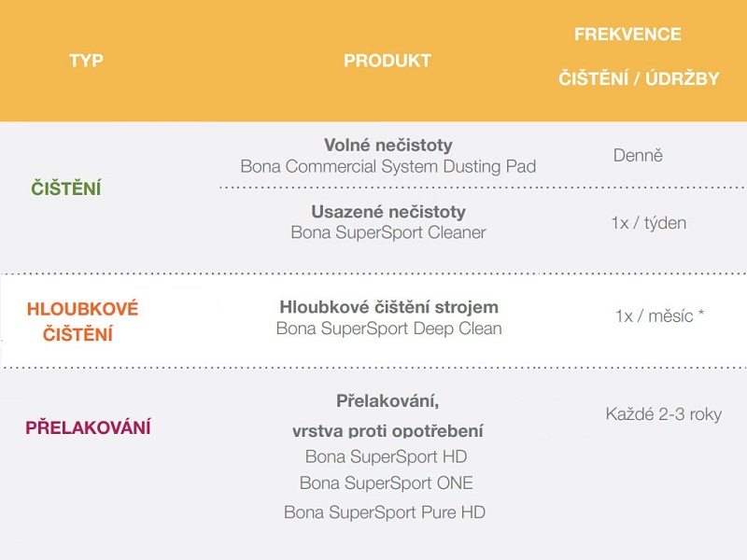Screen dimensions: 747x560
Task: Click the PRODUKT column header
Action: pyautogui.click(x=388, y=61)
